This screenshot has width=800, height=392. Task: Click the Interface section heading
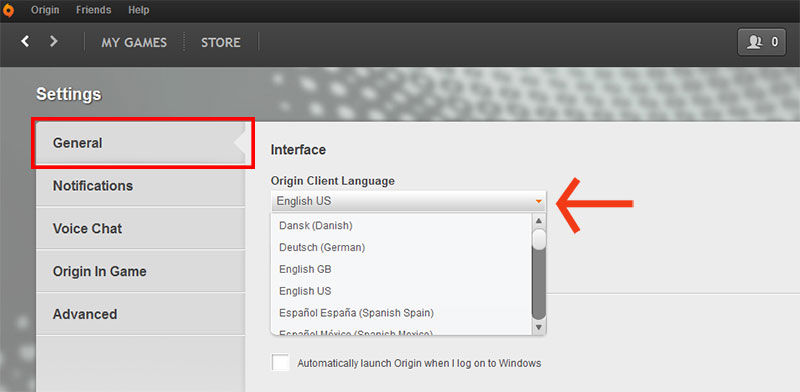click(x=298, y=150)
